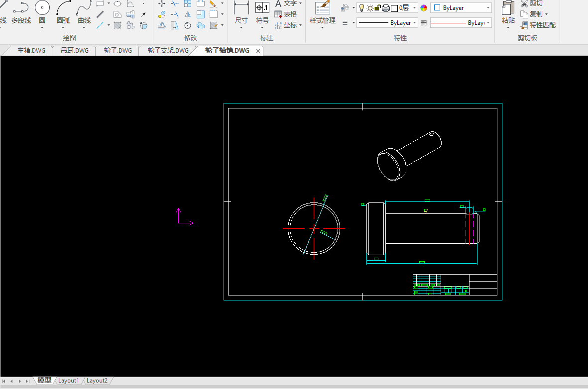This screenshot has height=389, width=588.
Task: Open the black linetype ByLayer dropdown
Action: click(x=414, y=23)
